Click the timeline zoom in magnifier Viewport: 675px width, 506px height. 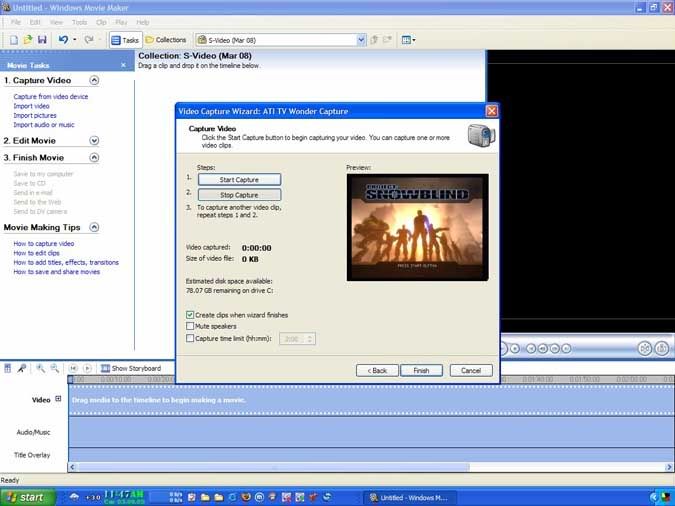point(41,368)
